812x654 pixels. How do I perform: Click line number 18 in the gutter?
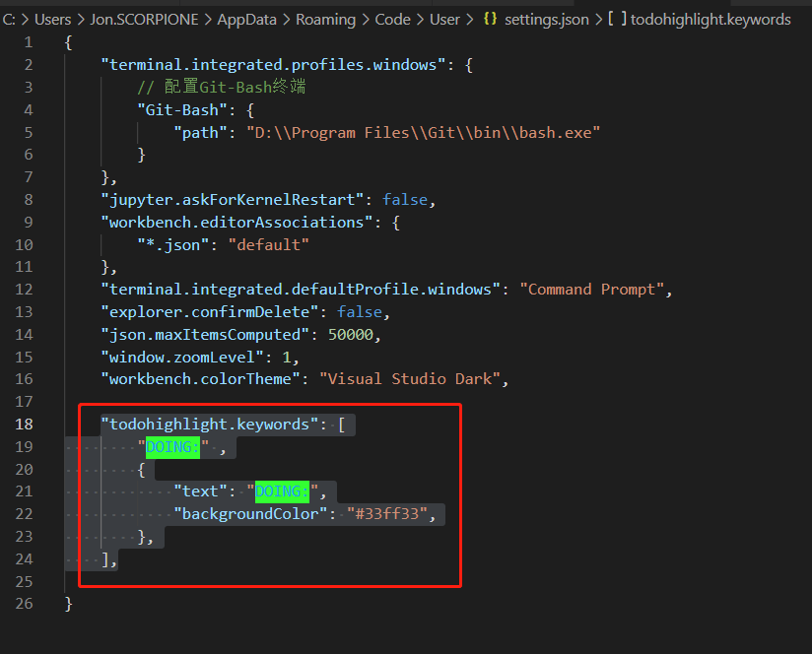pyautogui.click(x=25, y=424)
